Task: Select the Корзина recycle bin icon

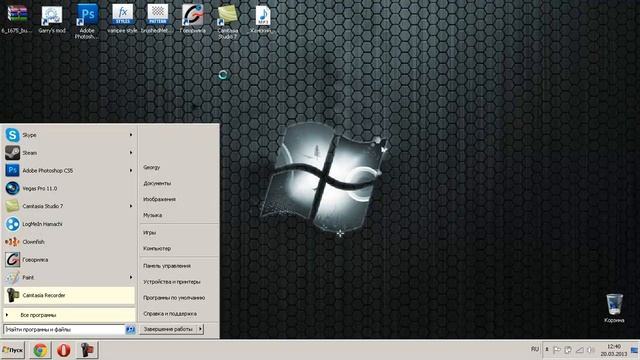Action: tap(614, 308)
